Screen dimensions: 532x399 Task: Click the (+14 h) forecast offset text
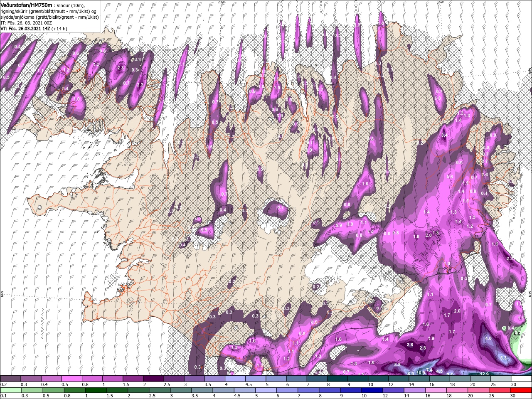pos(59,29)
